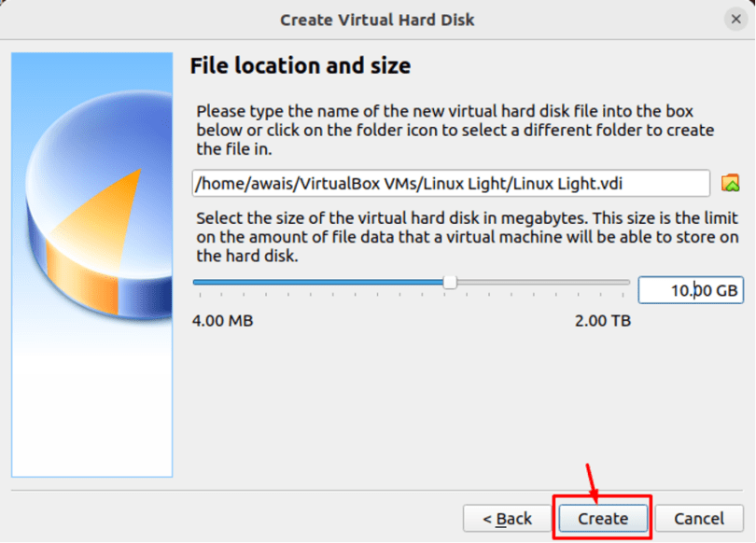Confirm creation of Linux Light.vdi
Viewport: 756px width, 543px height.
602,518
